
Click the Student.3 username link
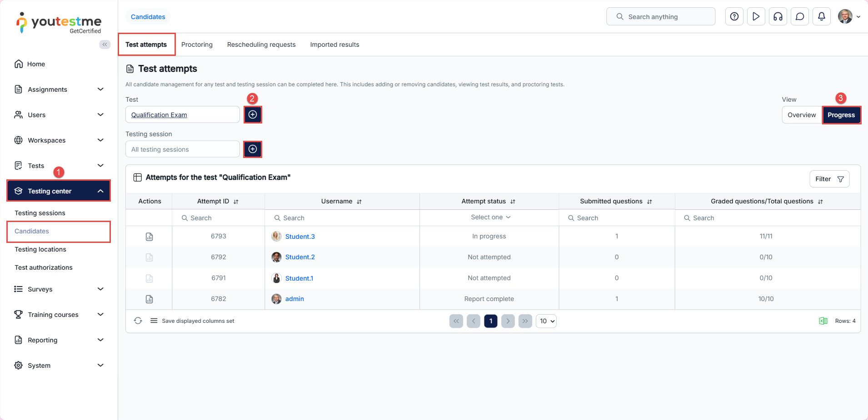tap(300, 237)
